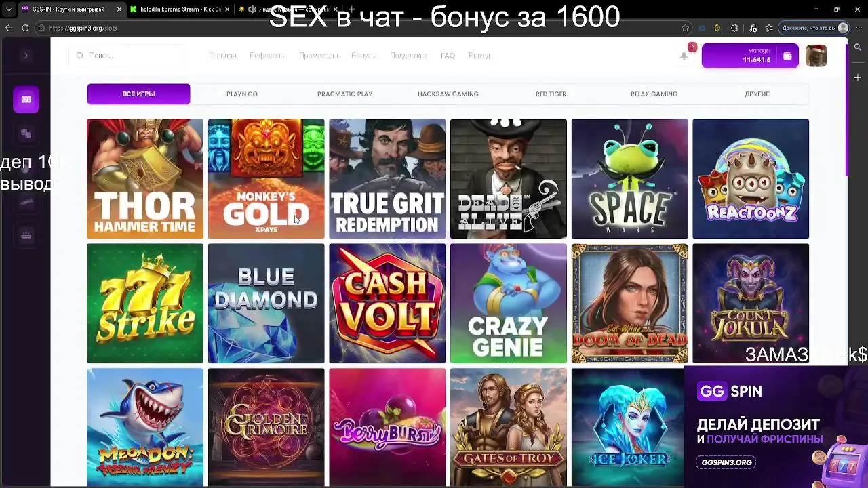
Task: Open the Blue Diamond game
Action: tap(266, 304)
